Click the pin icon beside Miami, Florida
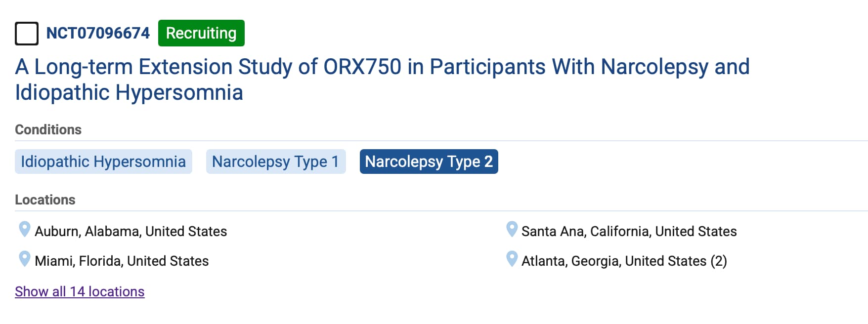 [24, 259]
